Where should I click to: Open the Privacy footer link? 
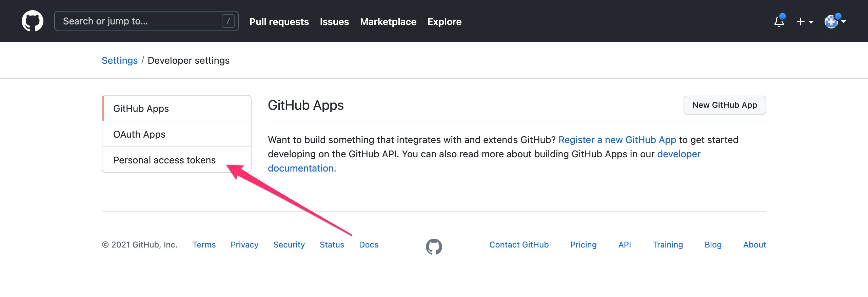coord(244,245)
